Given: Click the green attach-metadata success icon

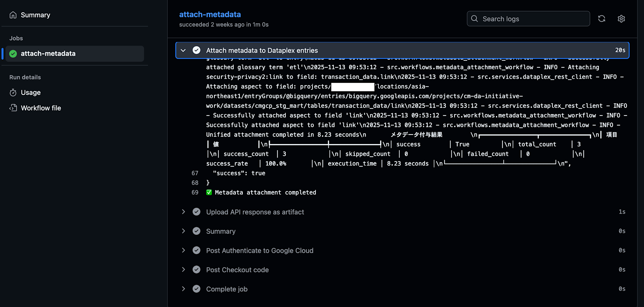Looking at the screenshot, I should point(13,54).
